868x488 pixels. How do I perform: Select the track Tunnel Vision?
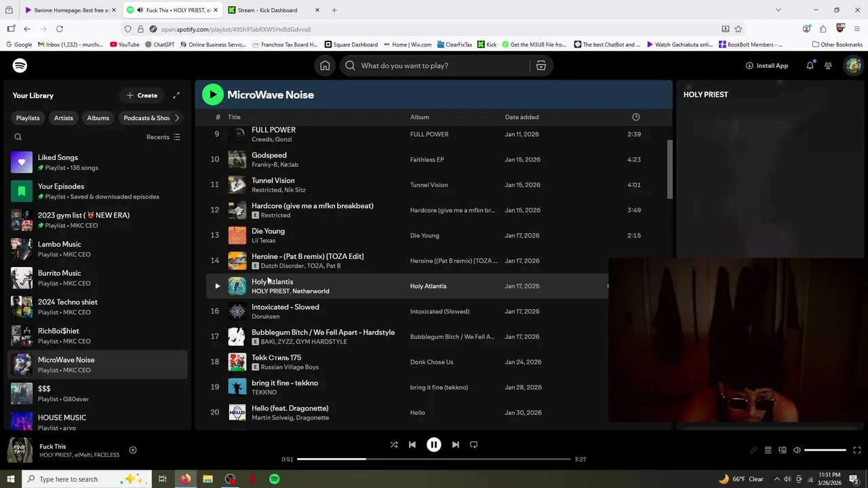click(273, 181)
